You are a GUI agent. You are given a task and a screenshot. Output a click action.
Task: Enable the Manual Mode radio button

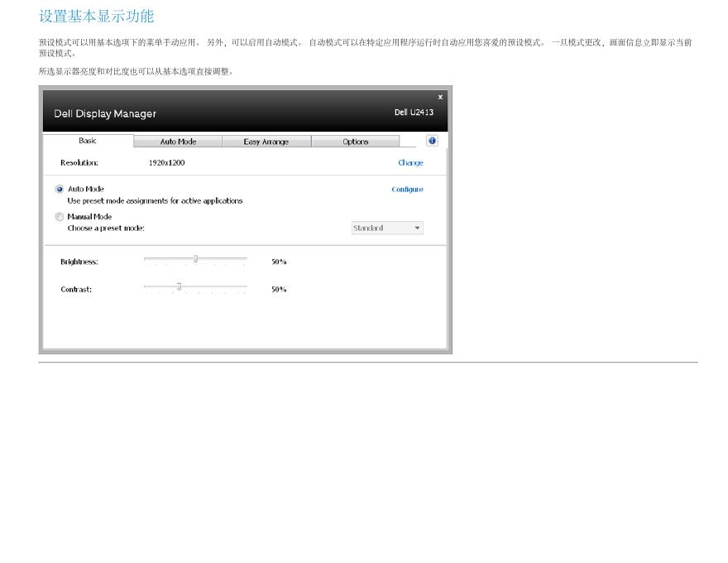[60, 217]
